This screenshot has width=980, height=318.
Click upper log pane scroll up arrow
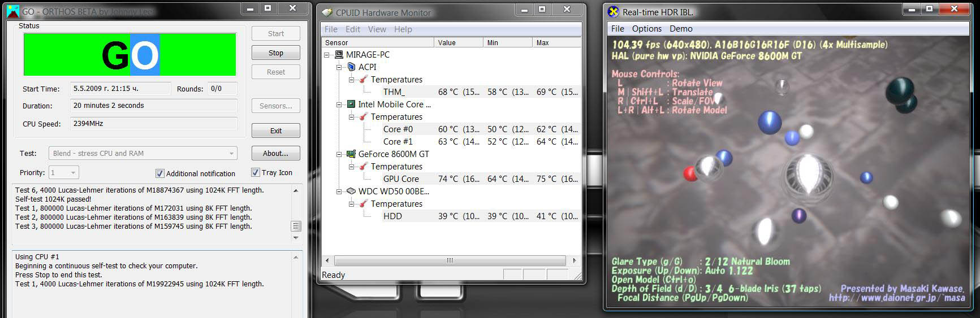click(x=296, y=191)
